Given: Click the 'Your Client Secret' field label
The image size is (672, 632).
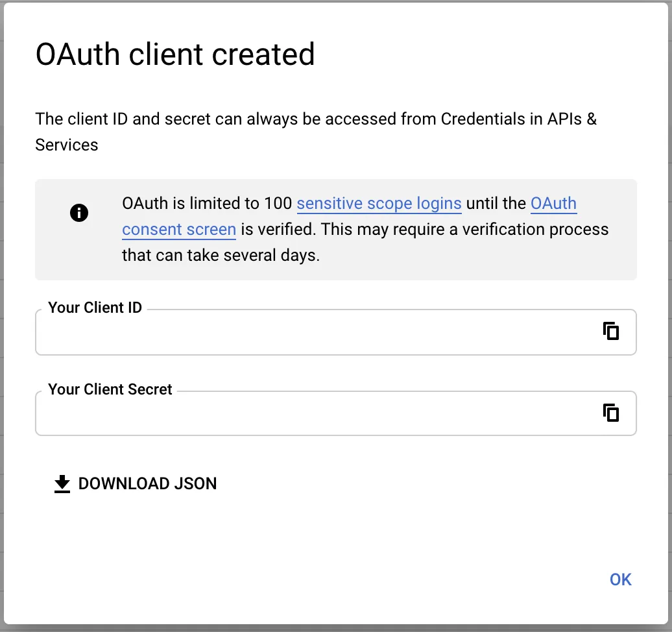Looking at the screenshot, I should (110, 389).
